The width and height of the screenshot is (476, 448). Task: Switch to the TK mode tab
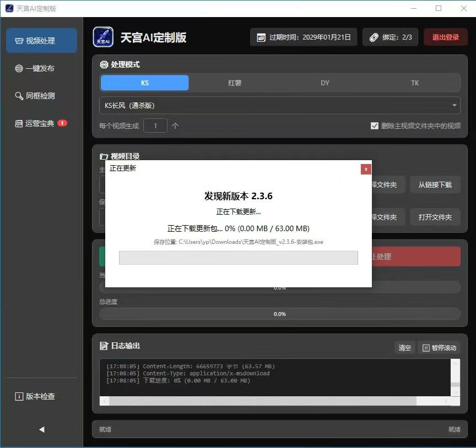pyautogui.click(x=415, y=83)
